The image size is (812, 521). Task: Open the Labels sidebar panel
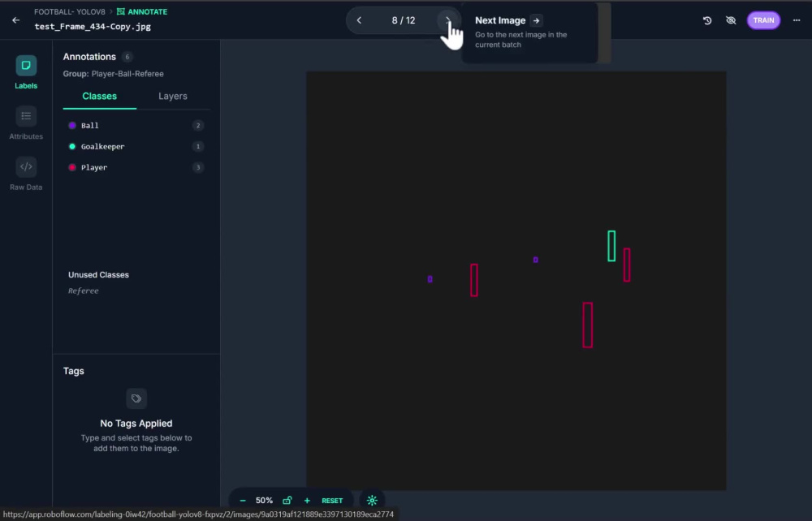[x=26, y=72]
